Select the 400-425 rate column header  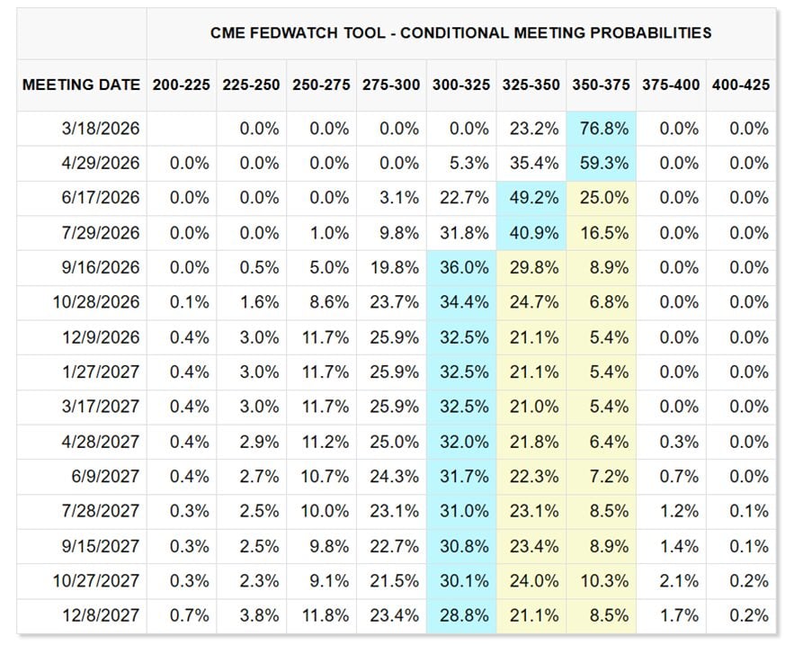(x=741, y=85)
